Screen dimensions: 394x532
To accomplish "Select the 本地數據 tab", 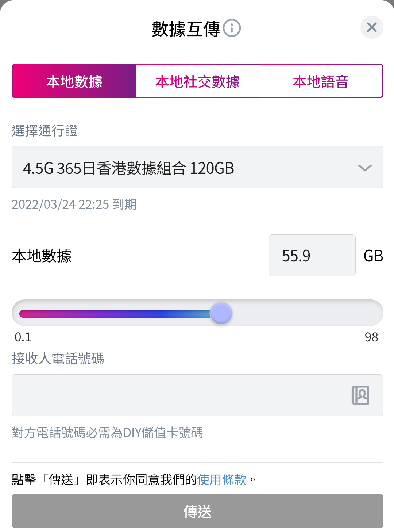I will (74, 81).
